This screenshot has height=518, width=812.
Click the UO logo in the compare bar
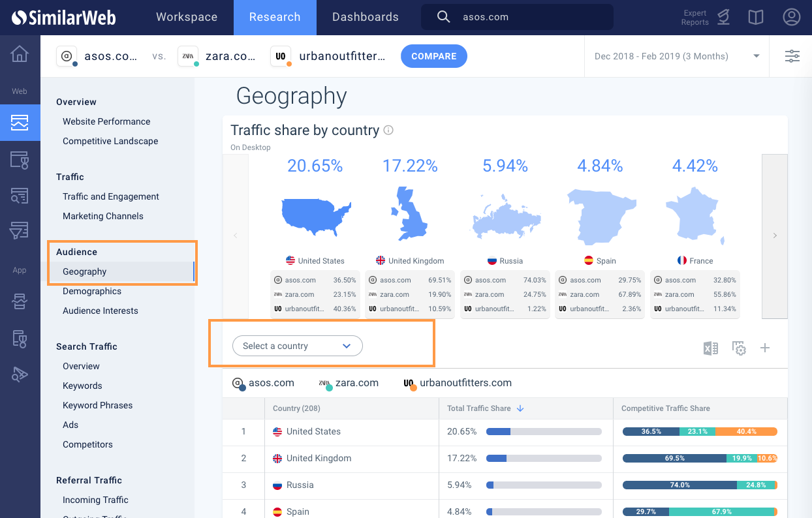click(280, 56)
